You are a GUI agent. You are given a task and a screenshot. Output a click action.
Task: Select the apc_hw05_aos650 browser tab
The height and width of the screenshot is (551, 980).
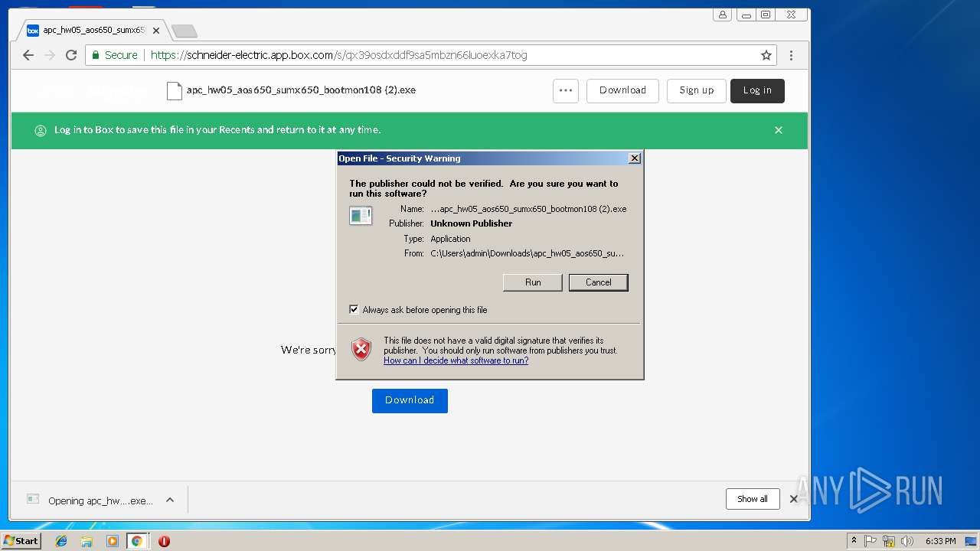tap(93, 31)
